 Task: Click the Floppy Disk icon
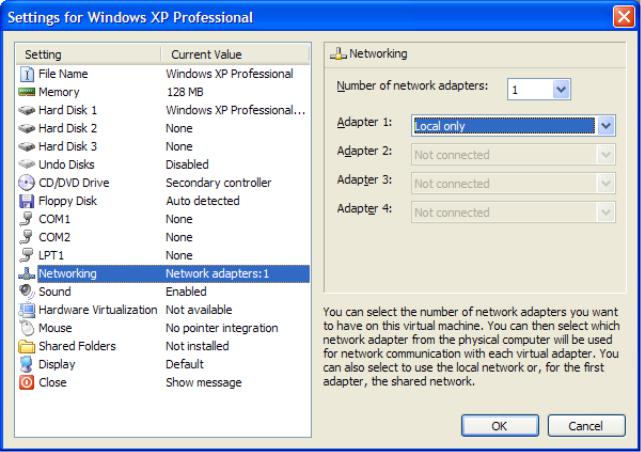click(x=27, y=201)
